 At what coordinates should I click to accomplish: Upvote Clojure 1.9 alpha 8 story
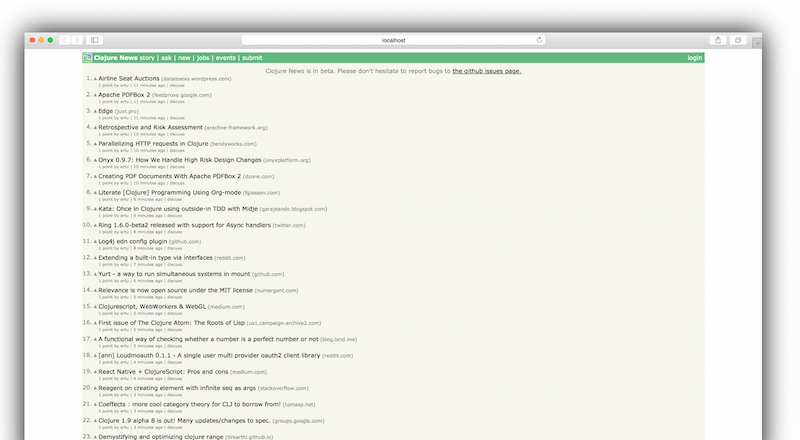[95, 422]
